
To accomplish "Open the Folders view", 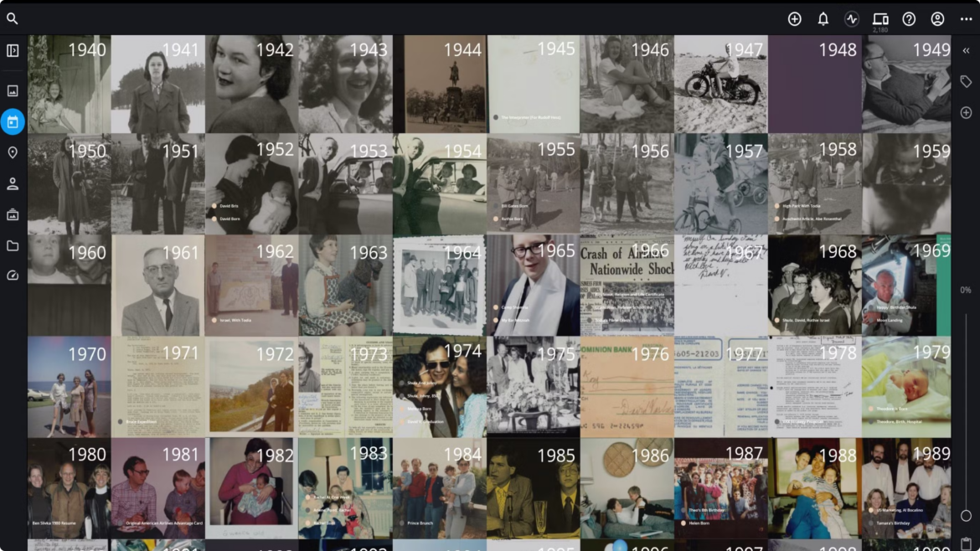I will (13, 245).
